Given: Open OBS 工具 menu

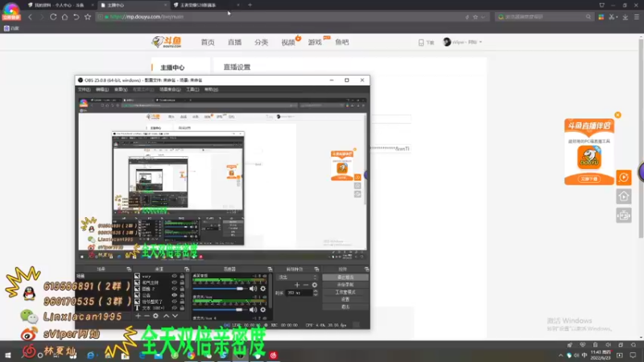Looking at the screenshot, I should tap(192, 89).
